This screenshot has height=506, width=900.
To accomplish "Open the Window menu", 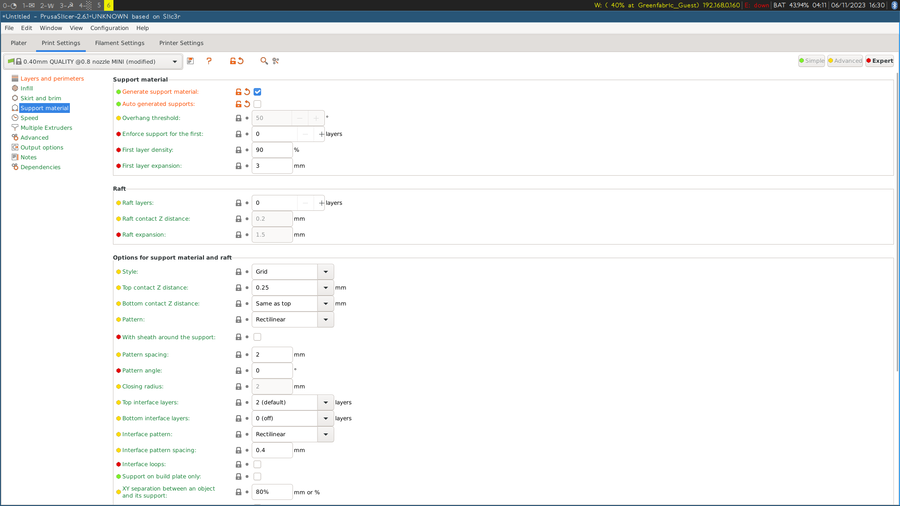I will point(51,28).
